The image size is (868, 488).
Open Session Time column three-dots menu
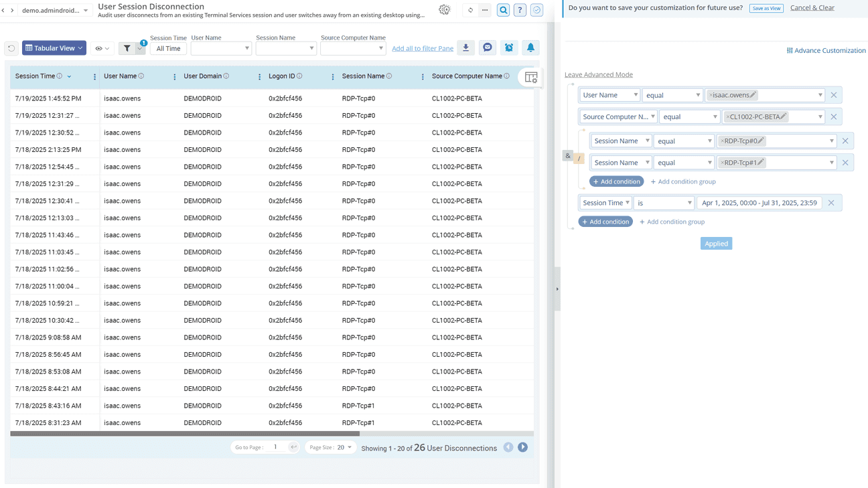click(x=94, y=77)
